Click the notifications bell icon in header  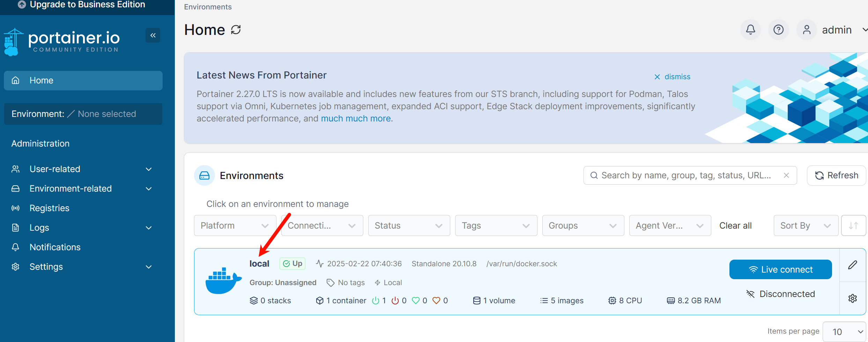coord(750,30)
